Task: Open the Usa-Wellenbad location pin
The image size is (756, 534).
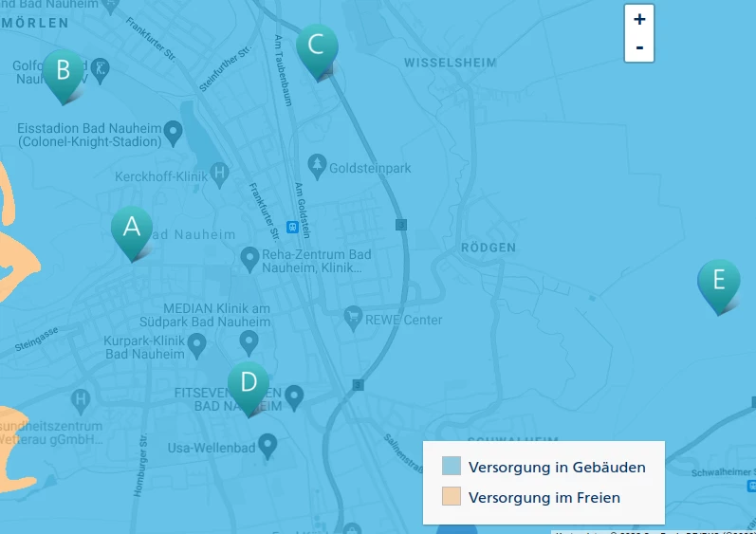Action: tap(267, 446)
